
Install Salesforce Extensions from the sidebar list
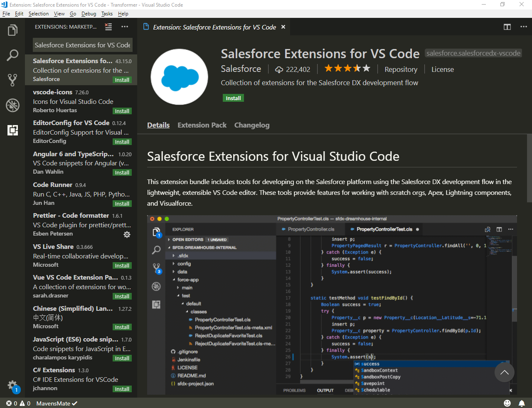tap(122, 80)
